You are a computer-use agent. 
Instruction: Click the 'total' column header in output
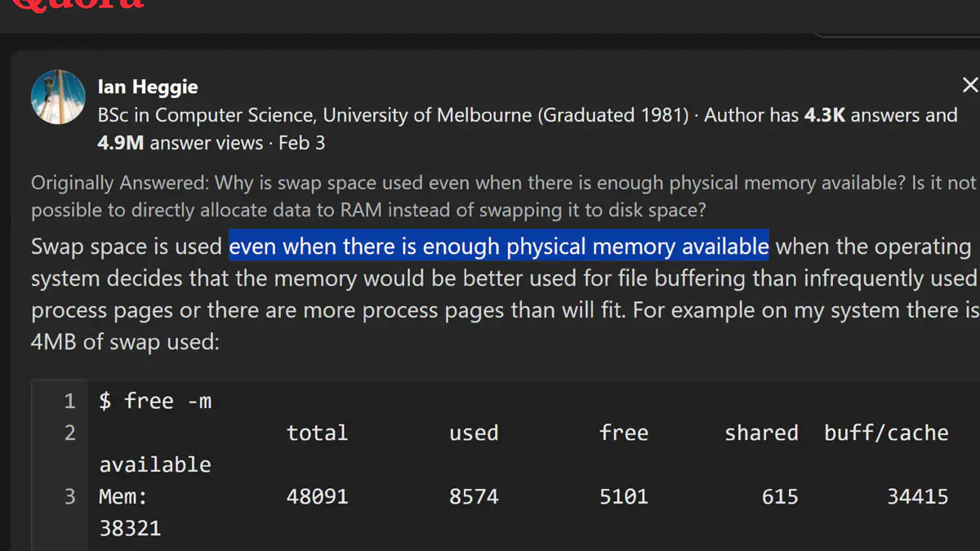(x=317, y=433)
